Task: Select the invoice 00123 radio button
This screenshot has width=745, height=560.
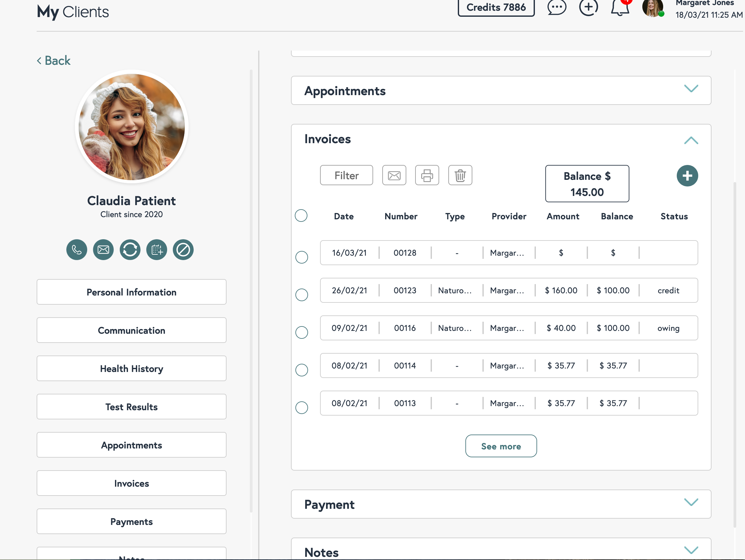Action: pyautogui.click(x=301, y=295)
